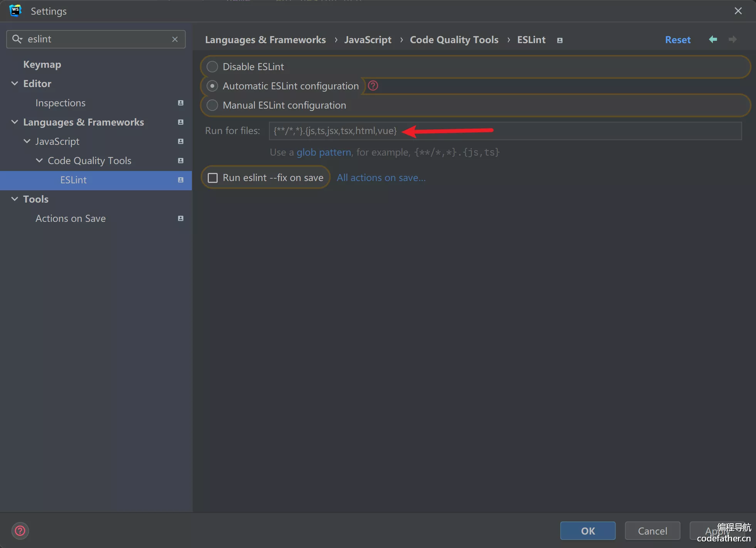Open the Keymap settings page

point(42,64)
